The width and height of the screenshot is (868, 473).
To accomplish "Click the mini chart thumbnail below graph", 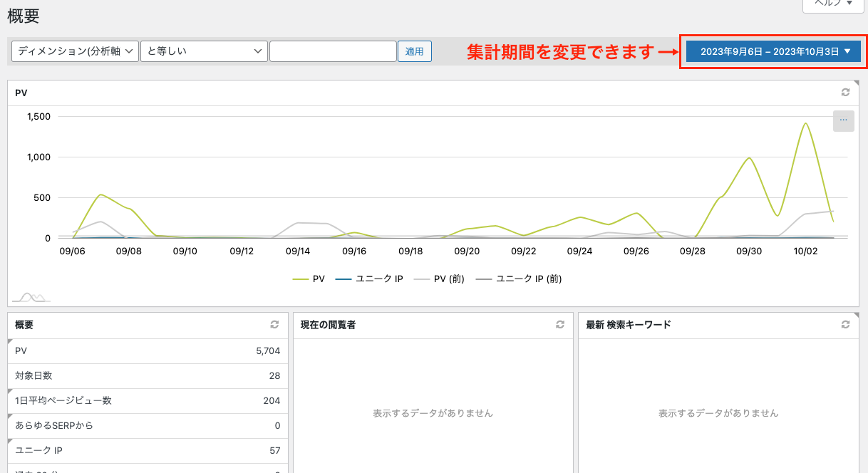I will [x=31, y=297].
